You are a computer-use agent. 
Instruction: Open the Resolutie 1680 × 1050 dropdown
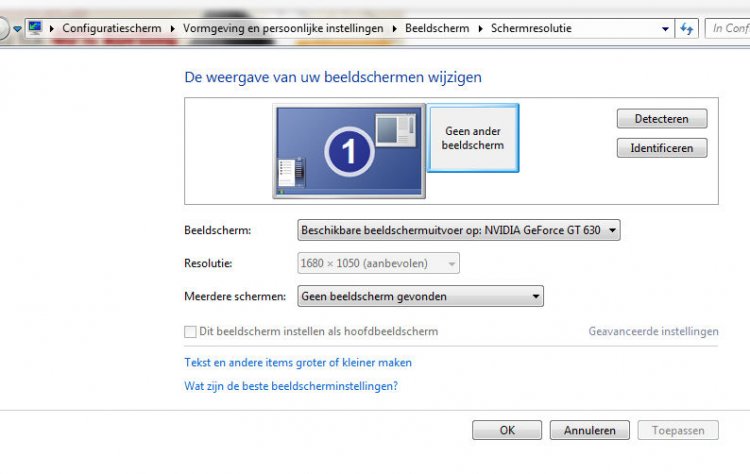pyautogui.click(x=378, y=263)
